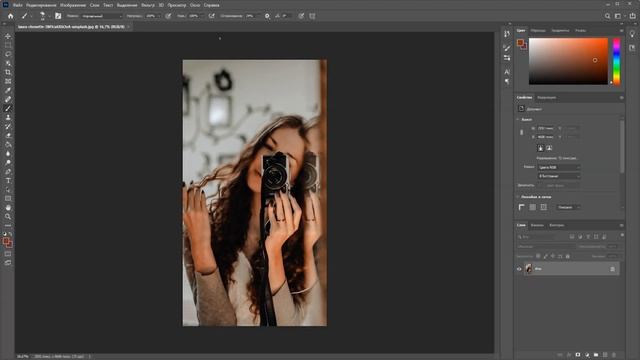Select the Spot Healing Brush tool

[x=8, y=99]
